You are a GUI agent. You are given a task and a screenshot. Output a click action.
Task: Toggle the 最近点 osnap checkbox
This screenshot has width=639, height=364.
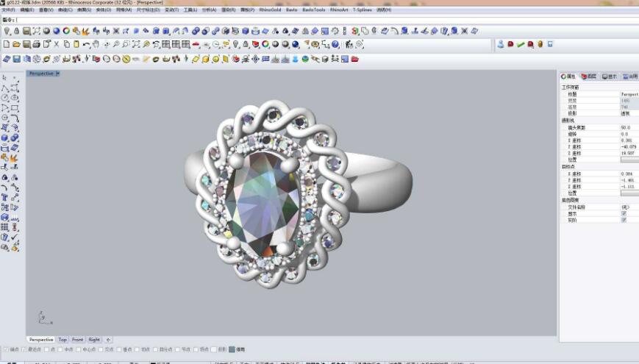coord(24,349)
